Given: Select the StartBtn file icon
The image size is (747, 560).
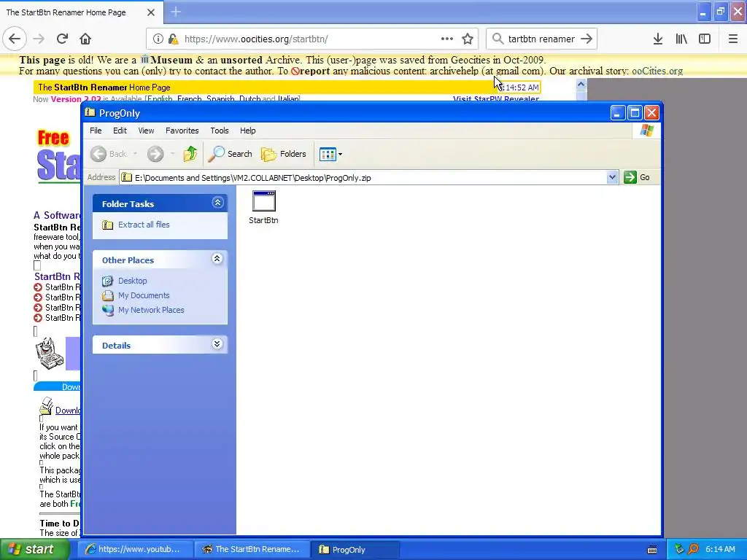Looking at the screenshot, I should coord(263,207).
